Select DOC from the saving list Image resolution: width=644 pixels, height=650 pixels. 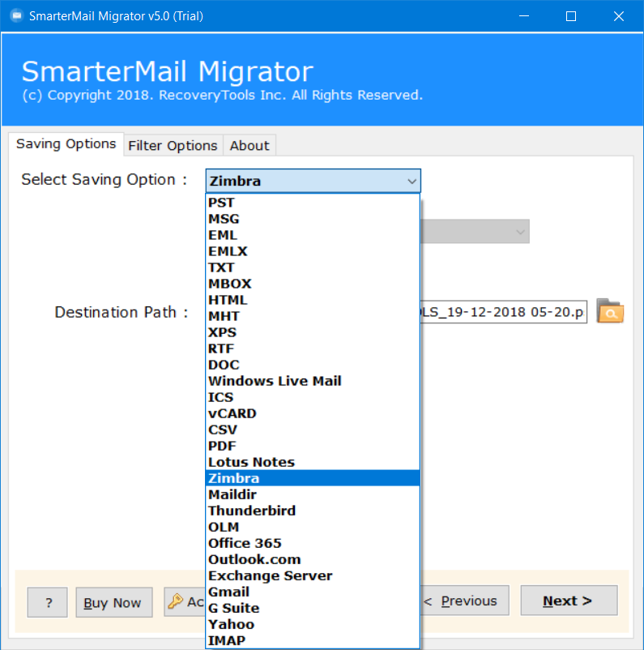(313, 365)
